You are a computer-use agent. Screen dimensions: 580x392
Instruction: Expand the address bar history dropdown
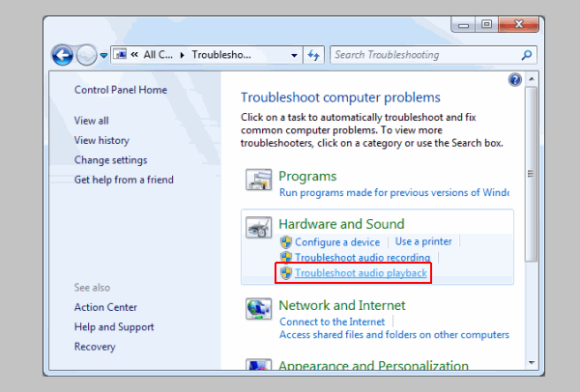coord(294,55)
